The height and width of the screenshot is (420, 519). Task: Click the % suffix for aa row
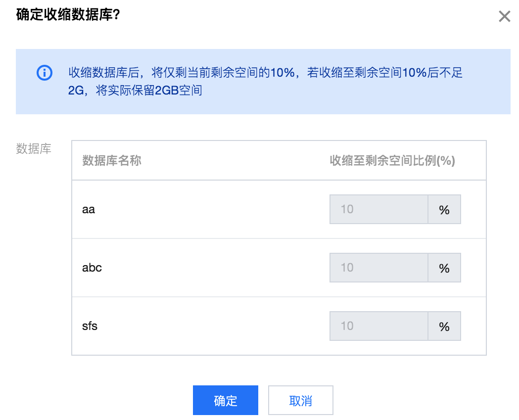click(x=444, y=209)
